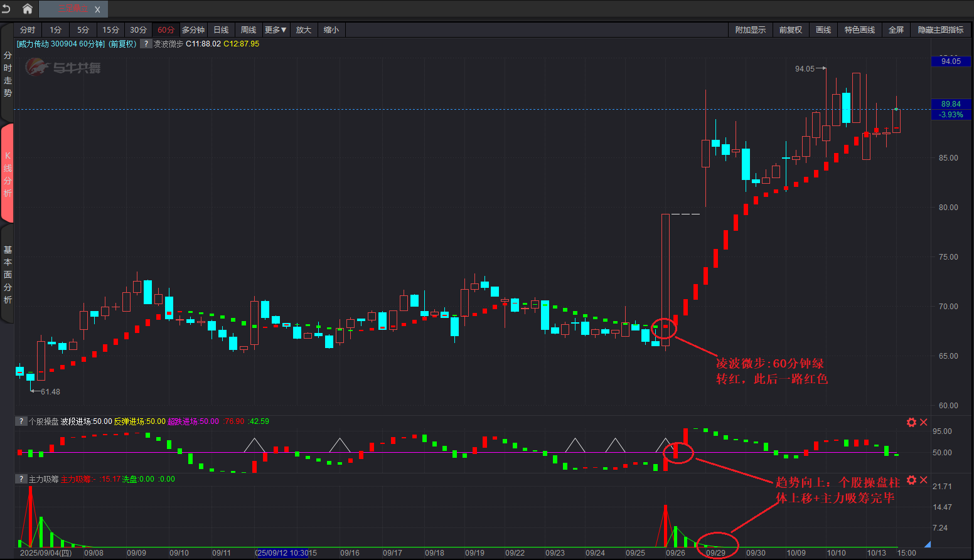Close the 主力吸筹 indicator panel
The image size is (974, 560).
(924, 480)
